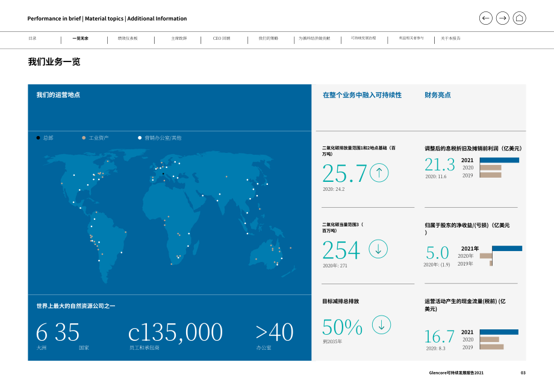Image resolution: width=554 pixels, height=392 pixels.
Task: Click the 我们的运营地点 panel title
Action: click(x=58, y=95)
